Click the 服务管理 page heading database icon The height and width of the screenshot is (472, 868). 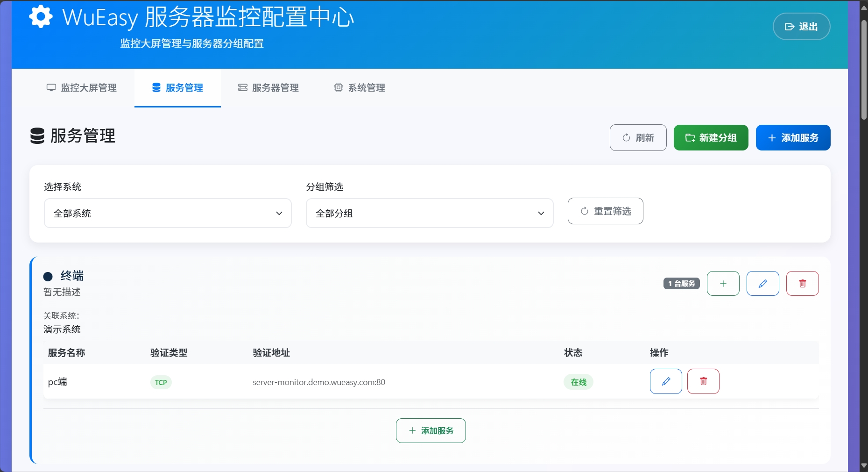[37, 136]
